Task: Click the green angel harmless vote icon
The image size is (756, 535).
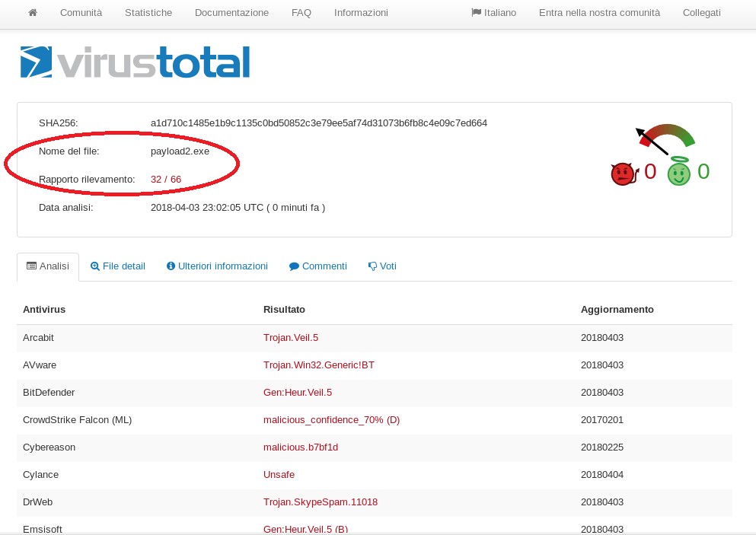Action: point(679,171)
